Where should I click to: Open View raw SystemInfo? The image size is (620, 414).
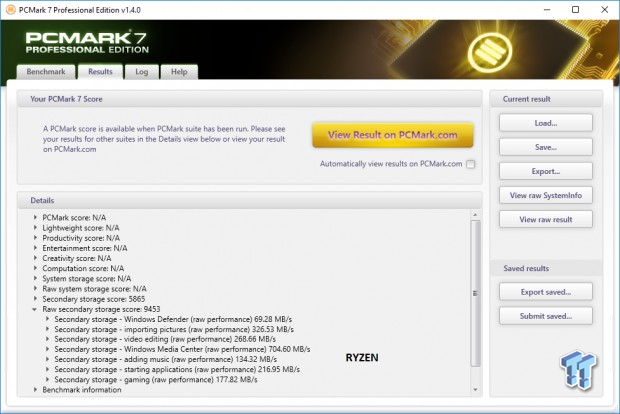point(545,195)
